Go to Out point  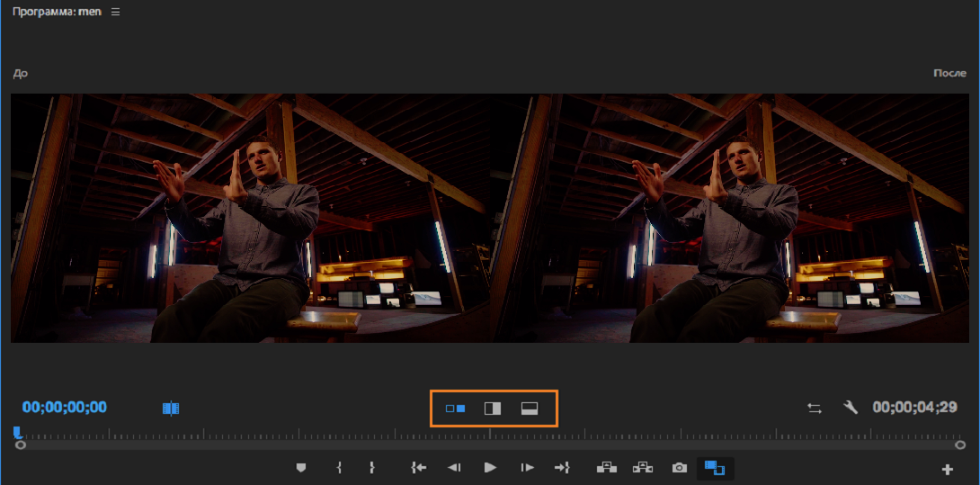click(562, 468)
